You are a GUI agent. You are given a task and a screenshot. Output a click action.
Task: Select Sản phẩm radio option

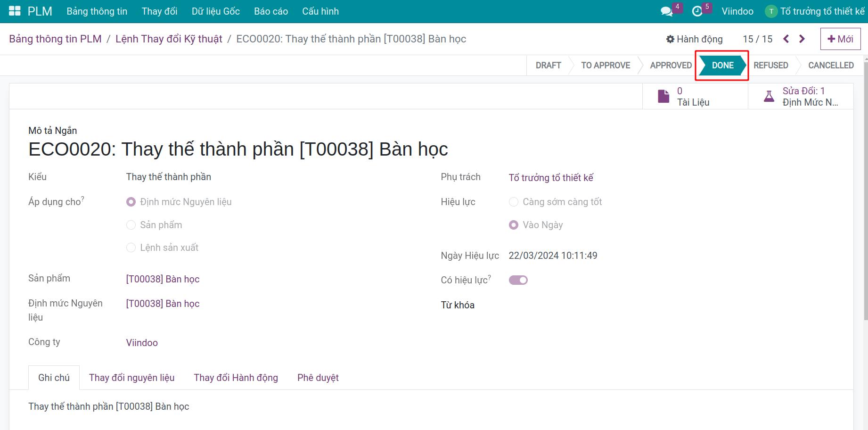[131, 225]
